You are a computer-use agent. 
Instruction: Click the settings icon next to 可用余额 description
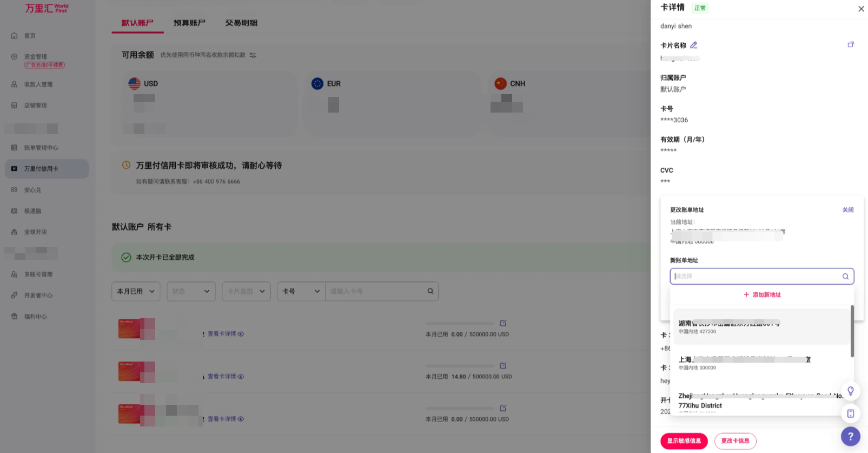coord(253,55)
